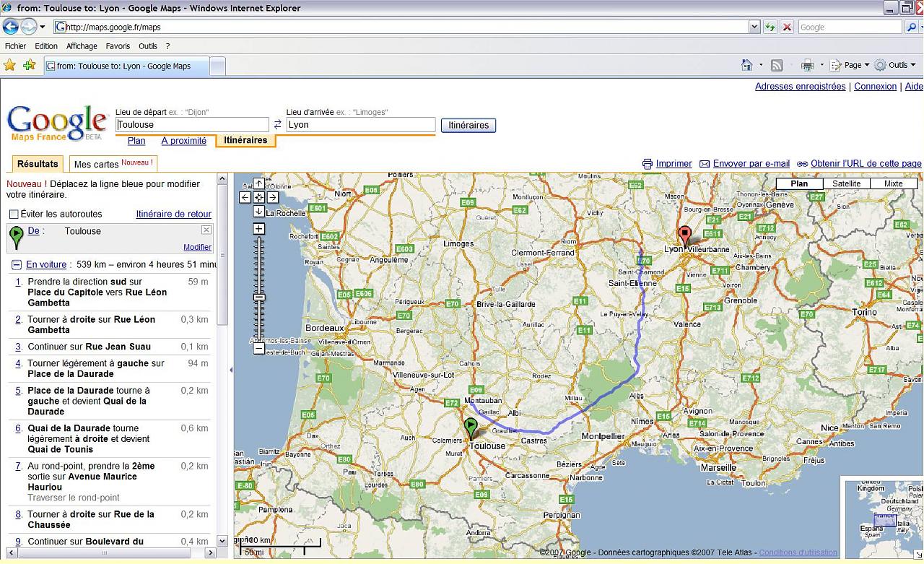This screenshot has height=564, width=924.
Task: Open the Adresses enregistrées link
Action: pyautogui.click(x=800, y=87)
